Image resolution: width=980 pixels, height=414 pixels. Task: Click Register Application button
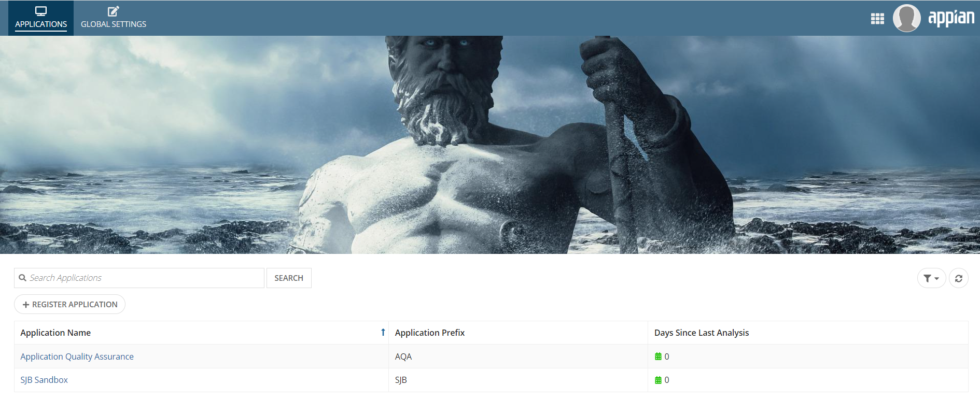(69, 304)
